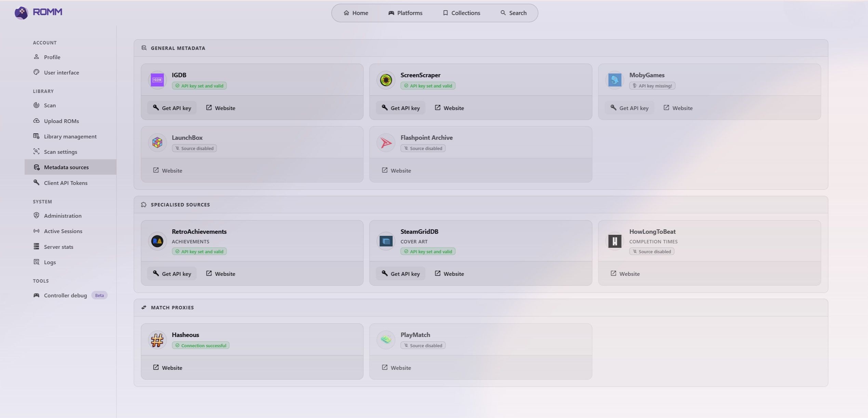Visit the ScreenScraper website link
Image resolution: width=868 pixels, height=418 pixels.
tap(449, 108)
